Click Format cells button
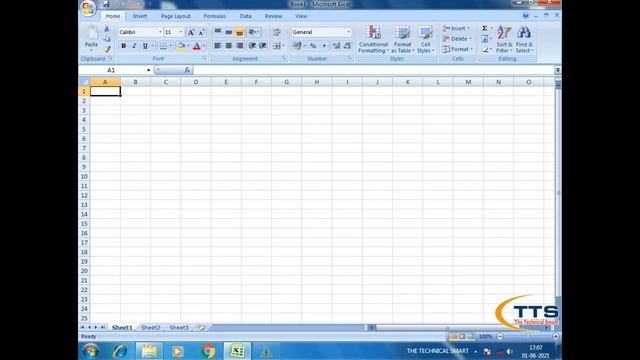The height and width of the screenshot is (360, 640). click(458, 49)
